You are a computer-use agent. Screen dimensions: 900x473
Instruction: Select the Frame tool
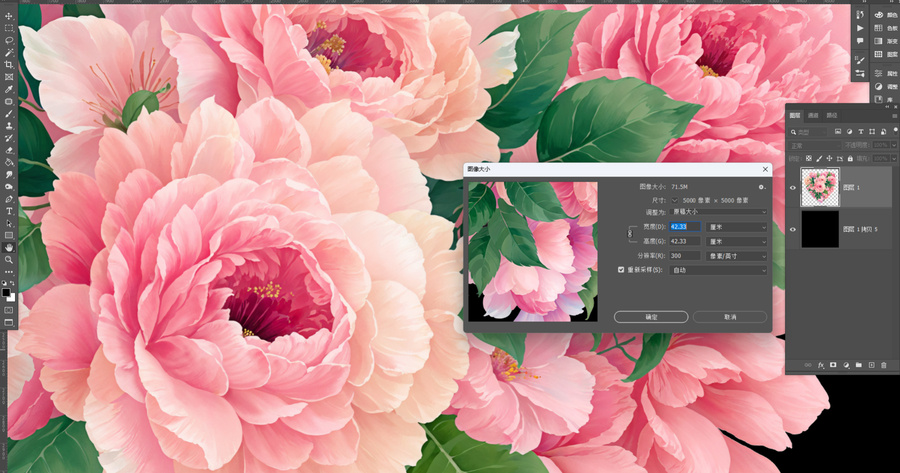(x=9, y=77)
